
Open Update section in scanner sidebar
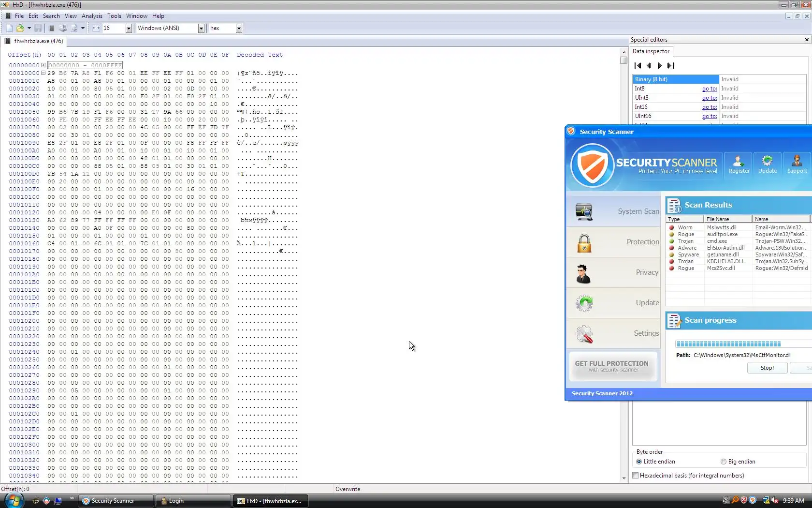click(x=613, y=303)
